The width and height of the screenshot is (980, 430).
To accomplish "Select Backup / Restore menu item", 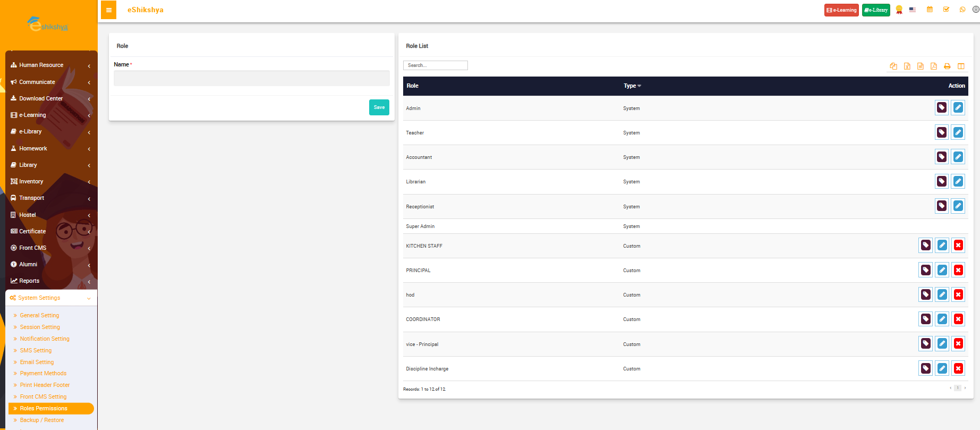I will [x=41, y=420].
